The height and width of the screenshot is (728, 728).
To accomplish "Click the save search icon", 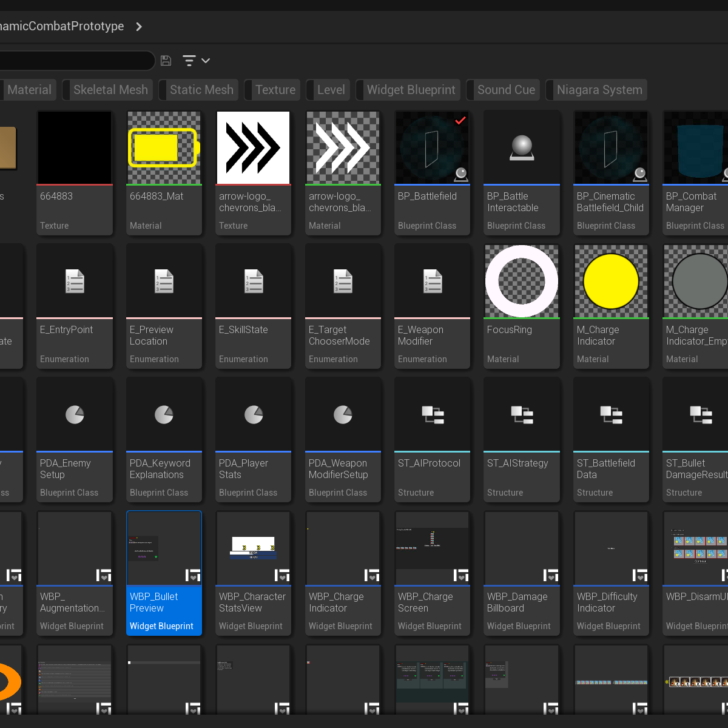I will pyautogui.click(x=166, y=61).
